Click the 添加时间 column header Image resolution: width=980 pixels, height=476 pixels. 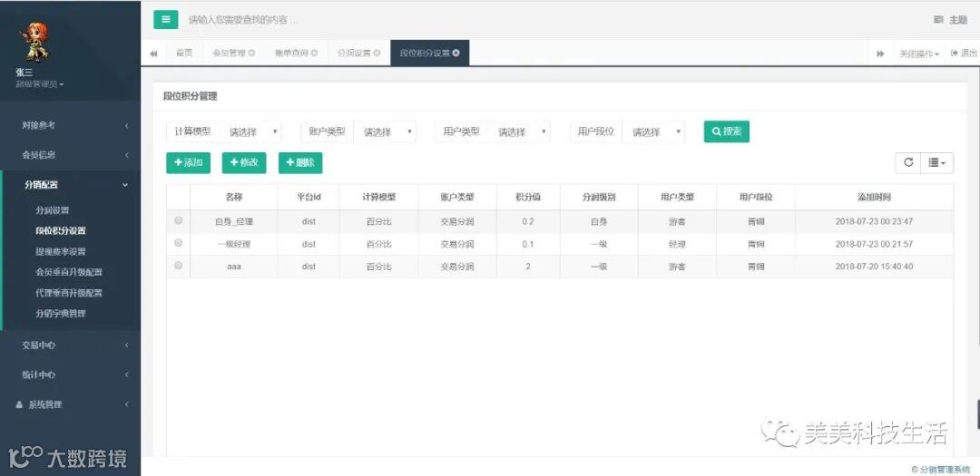click(x=875, y=198)
